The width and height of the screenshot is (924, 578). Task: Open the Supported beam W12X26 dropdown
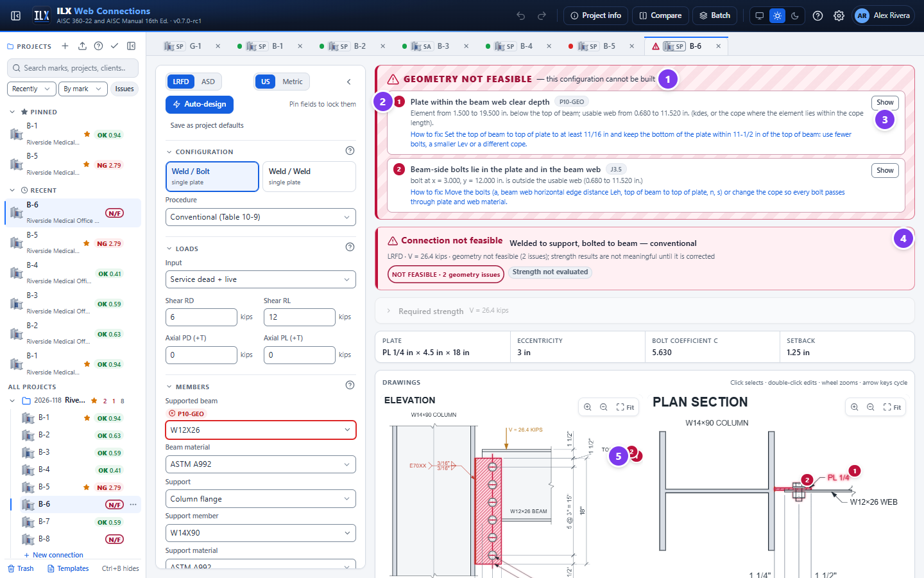click(x=261, y=430)
